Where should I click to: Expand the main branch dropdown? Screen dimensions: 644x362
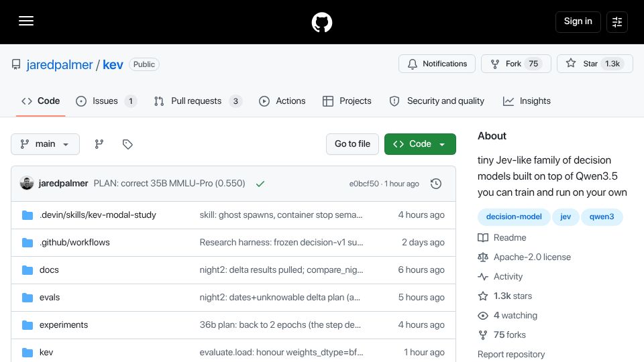[x=45, y=144]
